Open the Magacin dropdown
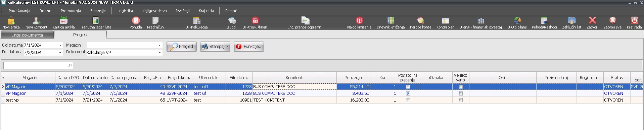Viewport: 644px width, 130px height. [159, 45]
